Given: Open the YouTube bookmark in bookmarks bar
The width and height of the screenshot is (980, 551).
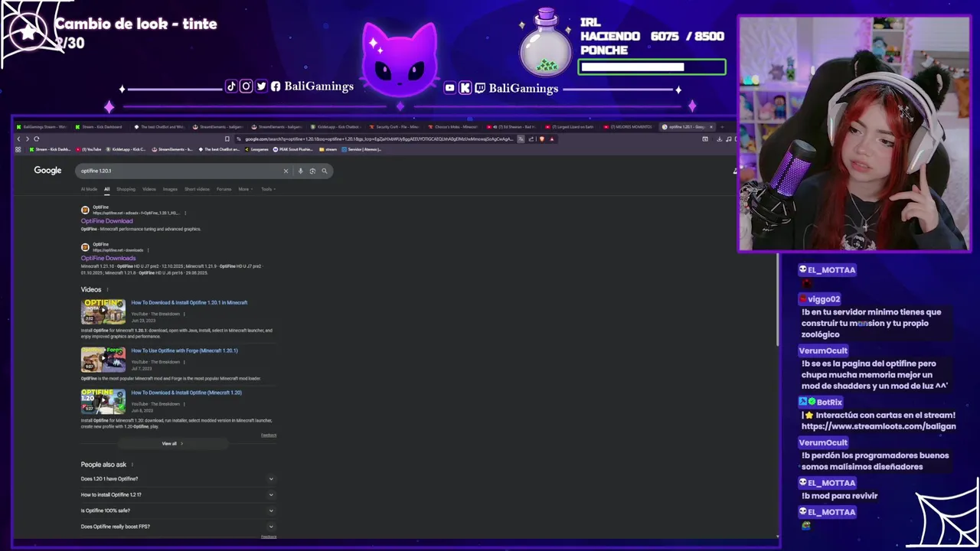Looking at the screenshot, I should (89, 149).
